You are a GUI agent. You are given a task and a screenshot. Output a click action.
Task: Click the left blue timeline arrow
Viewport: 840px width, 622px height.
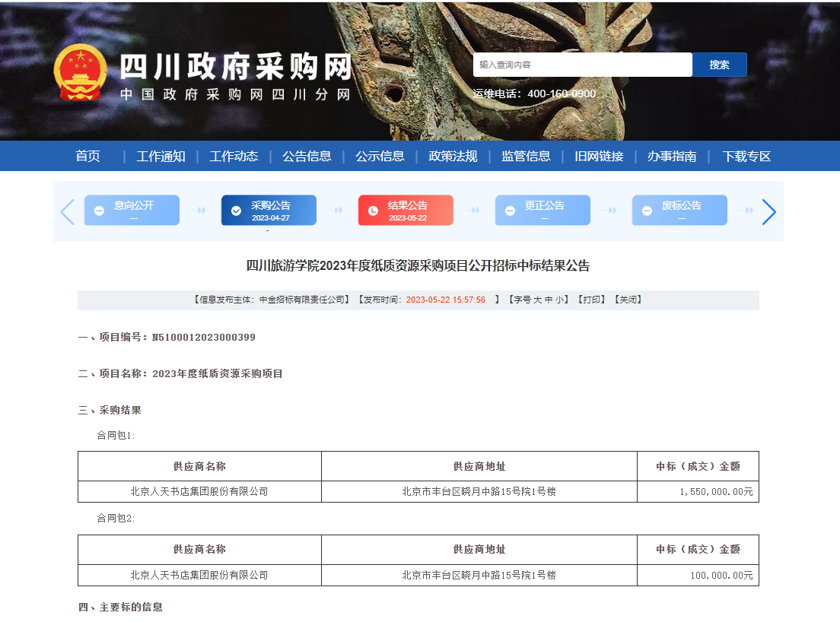click(68, 212)
